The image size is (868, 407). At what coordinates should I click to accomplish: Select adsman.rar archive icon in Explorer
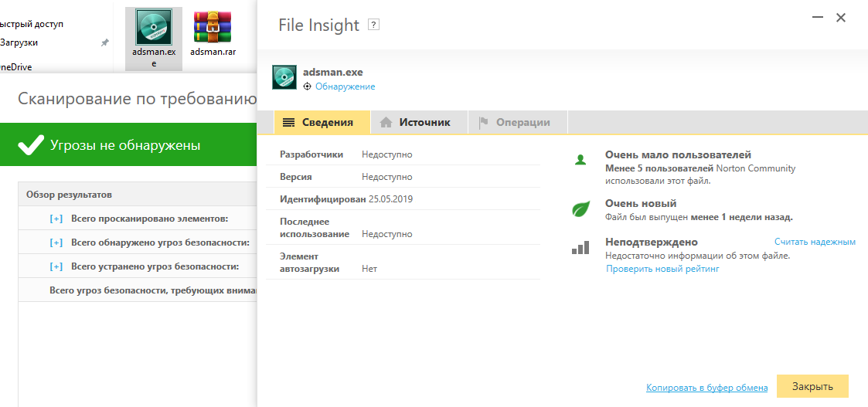213,28
